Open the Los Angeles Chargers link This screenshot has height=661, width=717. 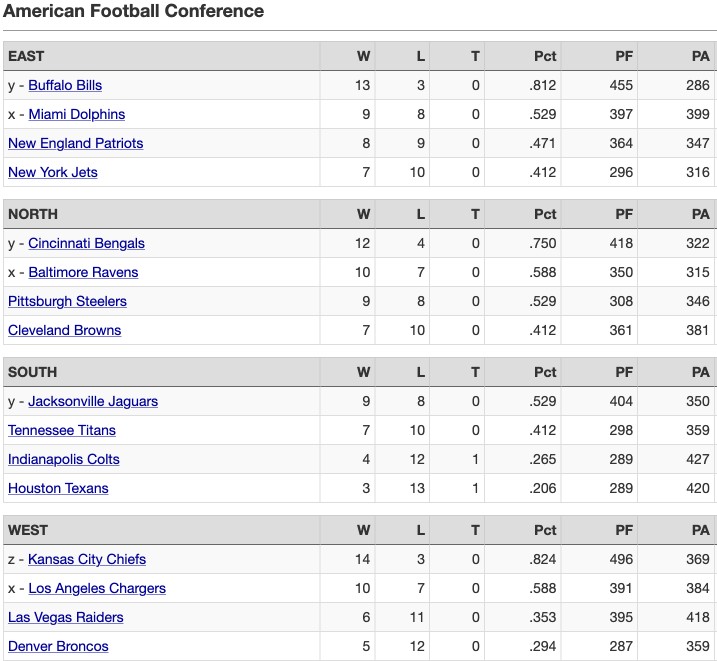97,588
